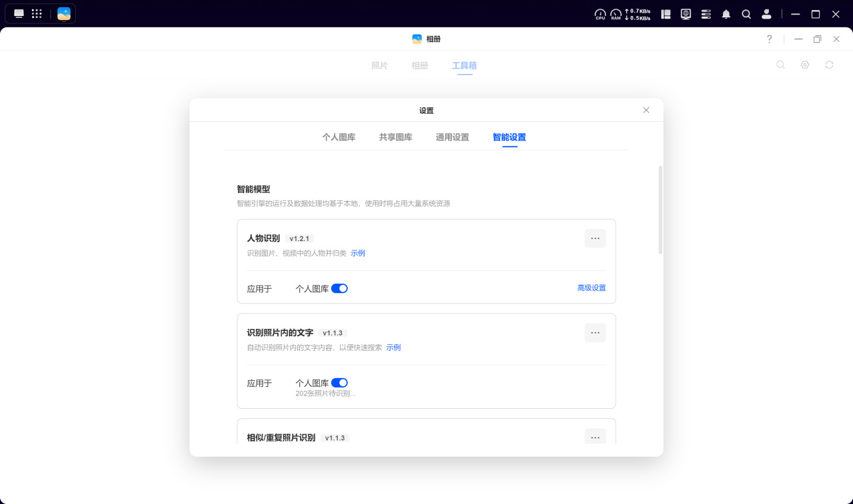Image resolution: width=853 pixels, height=504 pixels.
Task: Open the more options menu for 识别照片内的文字
Action: tap(595, 333)
